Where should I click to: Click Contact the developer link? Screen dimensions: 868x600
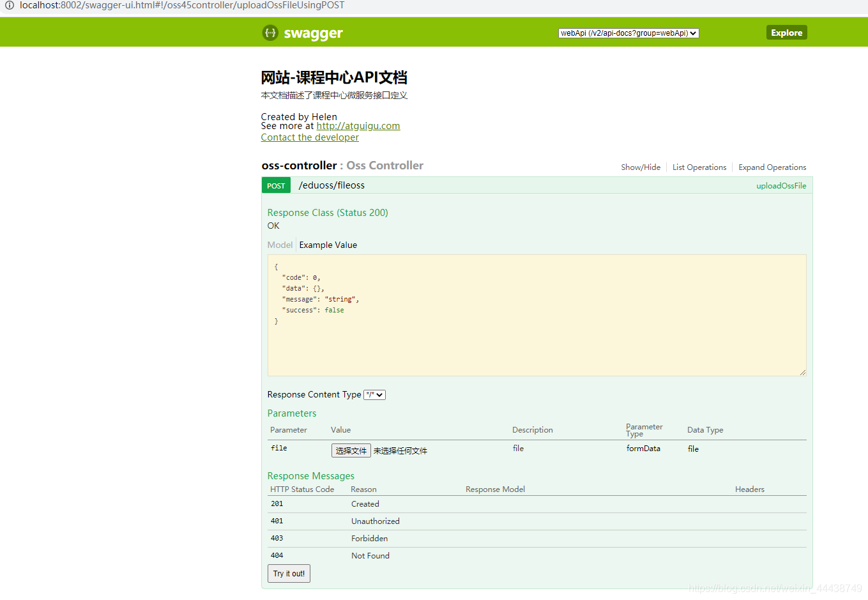[x=310, y=137]
